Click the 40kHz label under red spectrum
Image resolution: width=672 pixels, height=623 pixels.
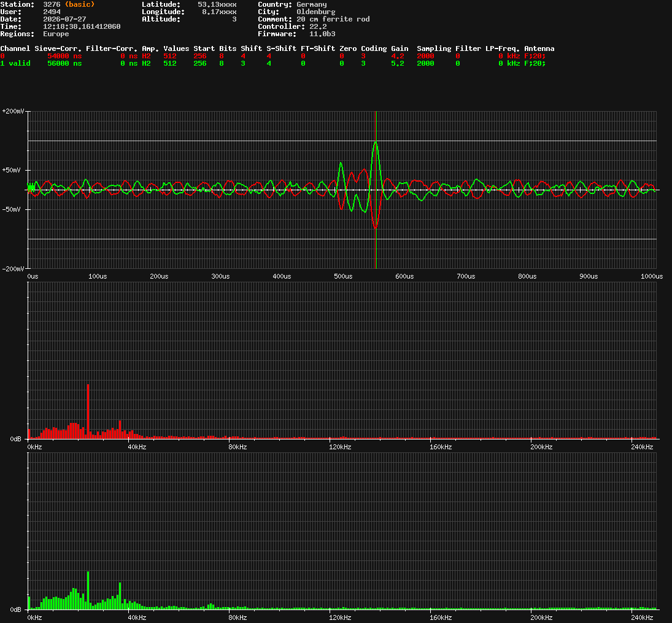coord(137,447)
